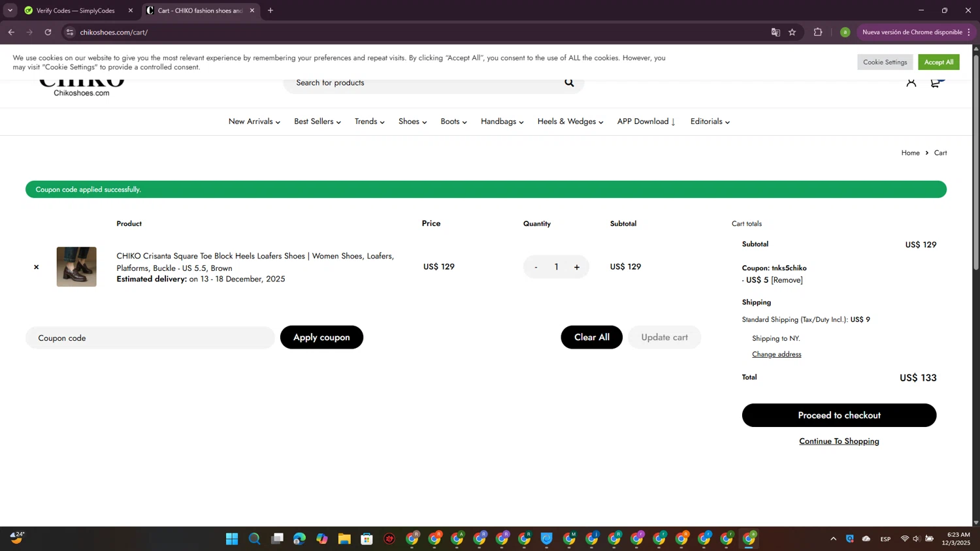The height and width of the screenshot is (551, 980).
Task: Click the Update cart button
Action: 664,337
